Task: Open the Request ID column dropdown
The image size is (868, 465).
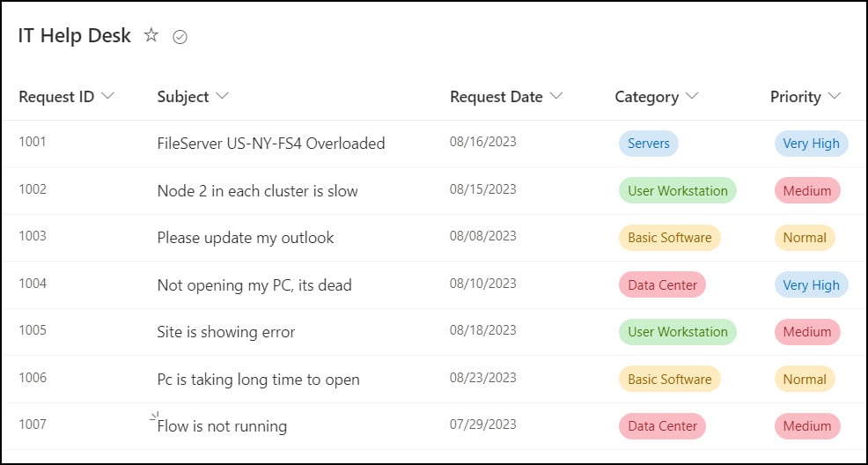Action: coord(108,96)
